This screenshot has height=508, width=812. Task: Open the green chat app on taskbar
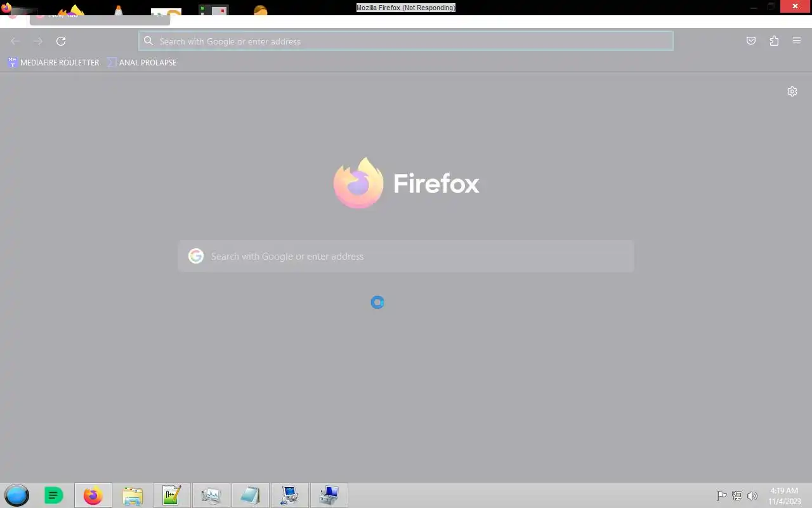pos(54,495)
